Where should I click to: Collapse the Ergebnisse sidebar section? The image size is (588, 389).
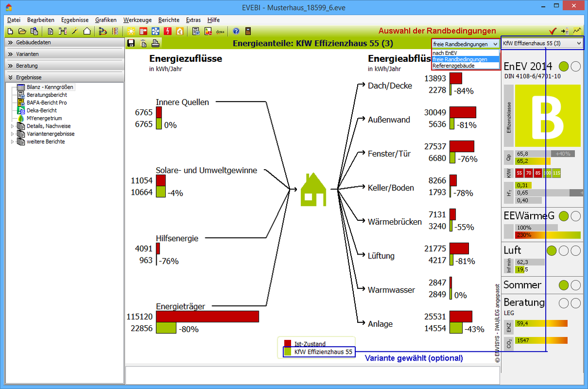click(x=64, y=77)
